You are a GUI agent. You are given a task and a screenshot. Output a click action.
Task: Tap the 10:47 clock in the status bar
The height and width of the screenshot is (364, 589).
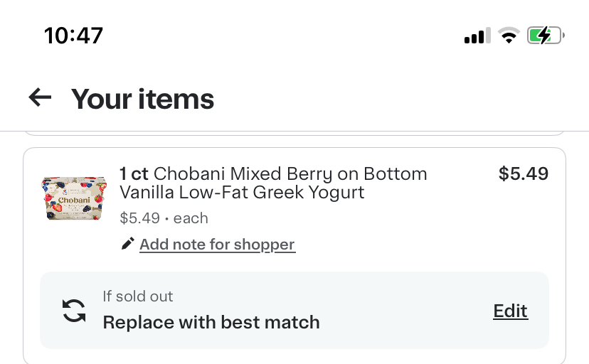pyautogui.click(x=73, y=36)
